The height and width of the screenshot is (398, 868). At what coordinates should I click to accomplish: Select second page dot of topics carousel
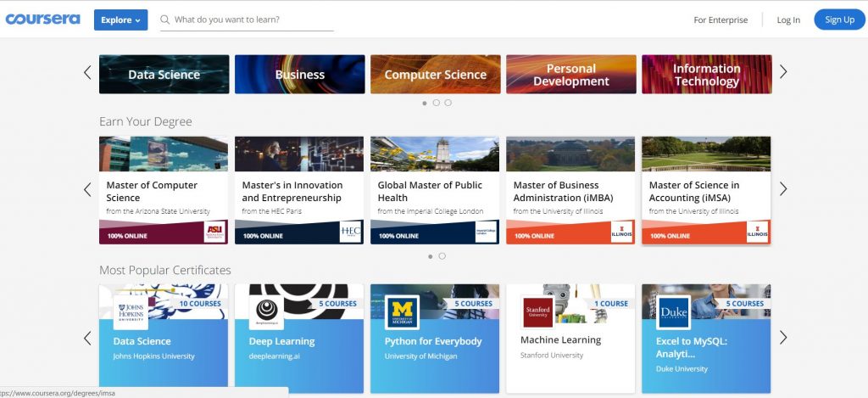click(x=437, y=103)
